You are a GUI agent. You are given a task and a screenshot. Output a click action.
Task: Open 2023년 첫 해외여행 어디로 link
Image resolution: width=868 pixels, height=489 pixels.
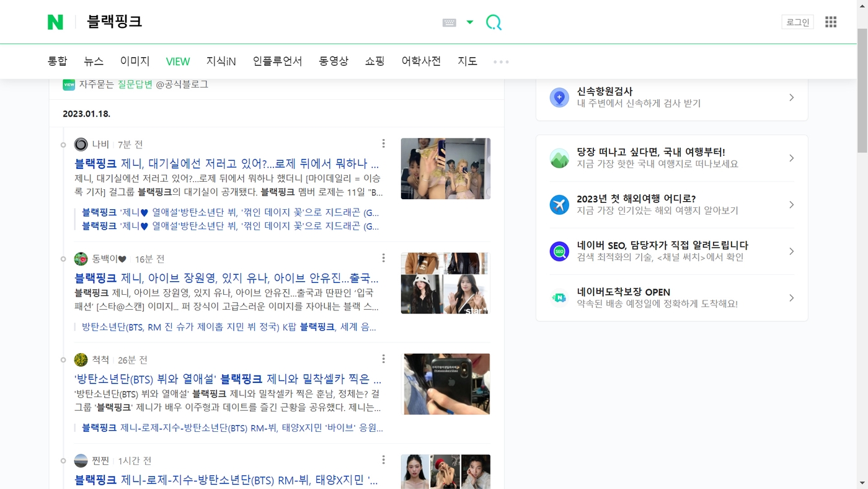pyautogui.click(x=636, y=199)
